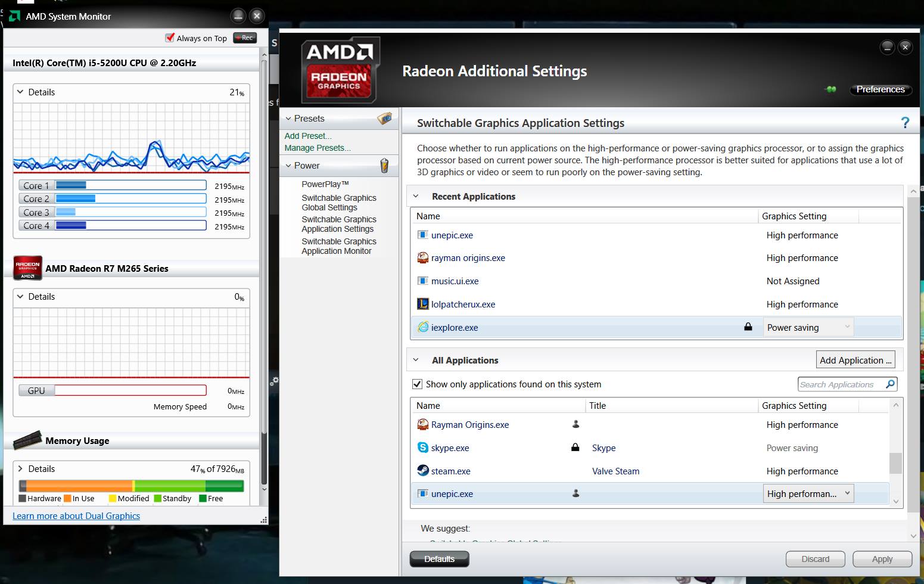Click the Add Application button
Image resolution: width=924 pixels, height=584 pixels.
855,360
